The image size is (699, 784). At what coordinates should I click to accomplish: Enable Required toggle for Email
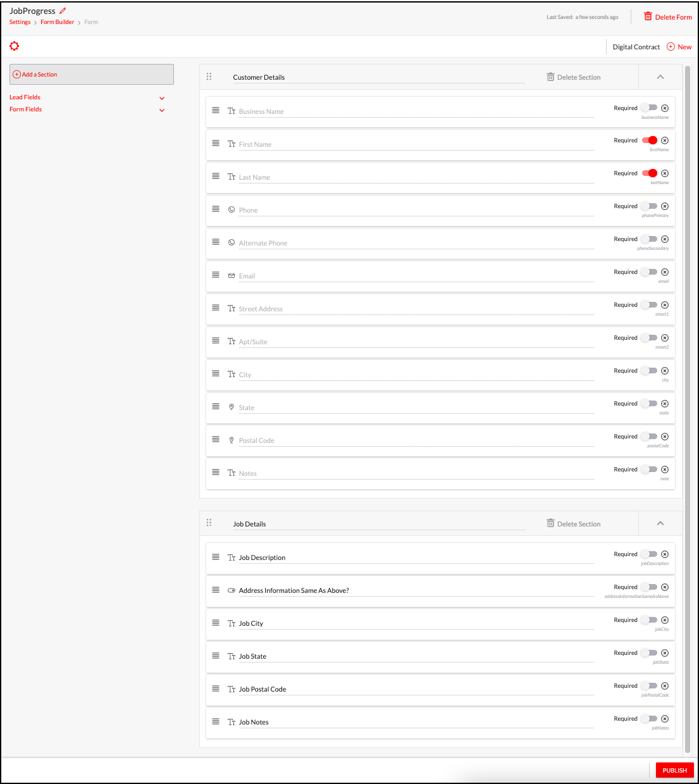click(x=650, y=272)
